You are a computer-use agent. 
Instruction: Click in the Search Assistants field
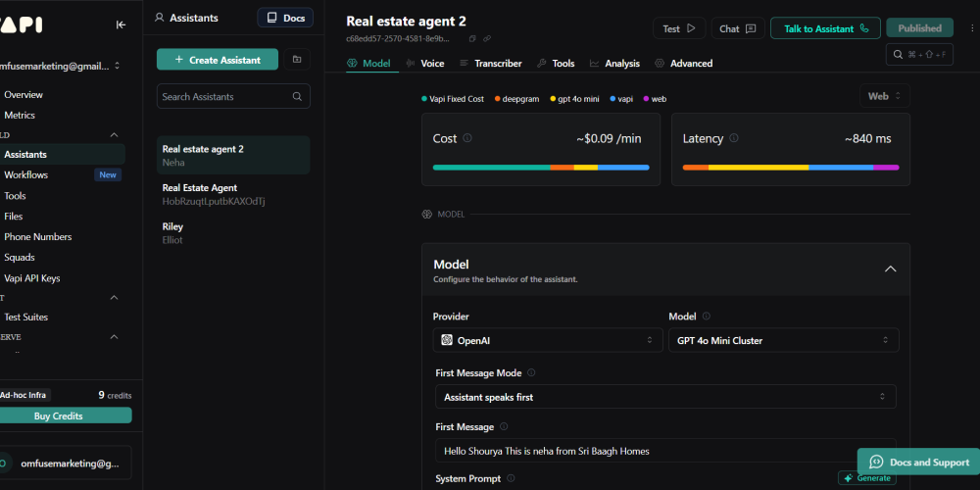point(233,96)
